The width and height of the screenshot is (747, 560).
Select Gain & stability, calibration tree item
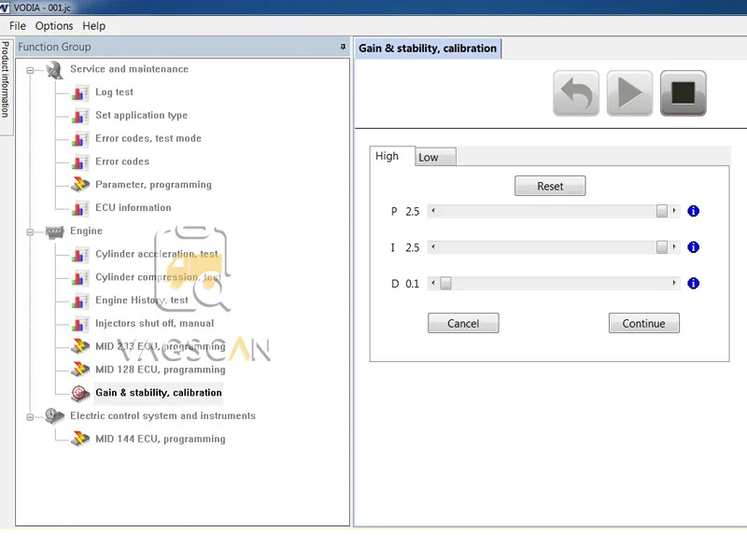pyautogui.click(x=159, y=393)
